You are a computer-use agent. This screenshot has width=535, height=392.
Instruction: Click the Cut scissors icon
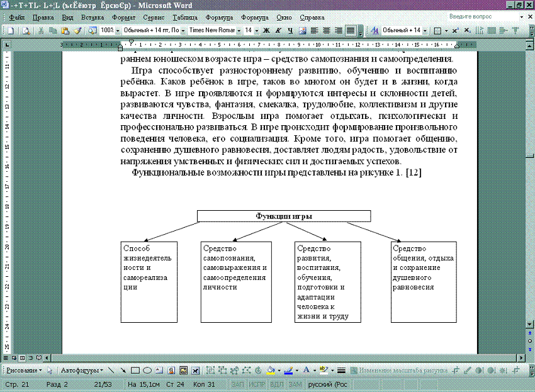(42, 30)
